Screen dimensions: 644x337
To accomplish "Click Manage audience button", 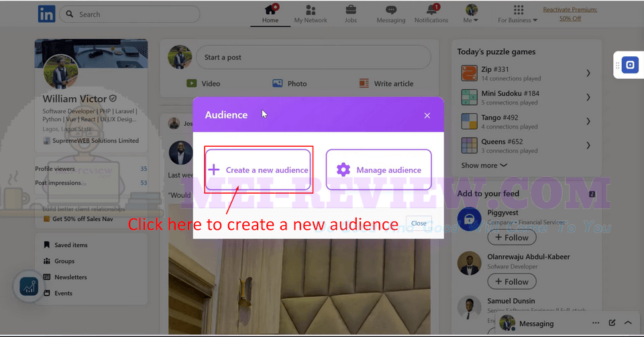I will click(x=378, y=170).
